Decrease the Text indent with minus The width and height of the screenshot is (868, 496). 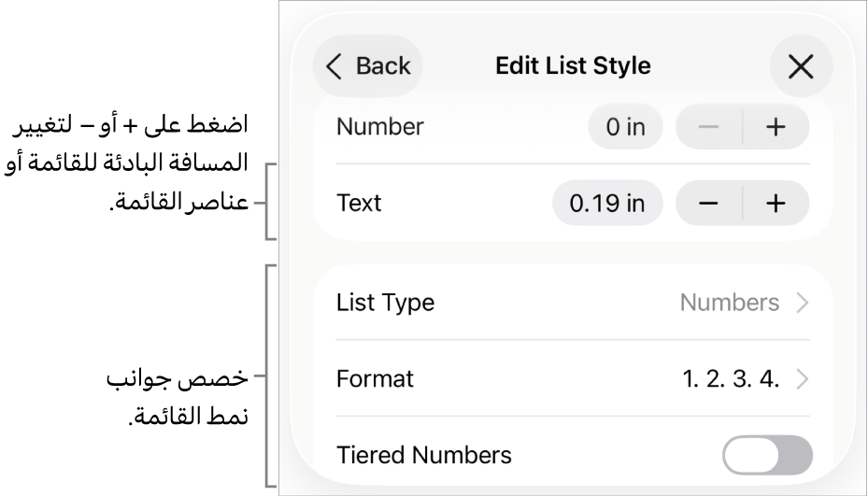(709, 204)
